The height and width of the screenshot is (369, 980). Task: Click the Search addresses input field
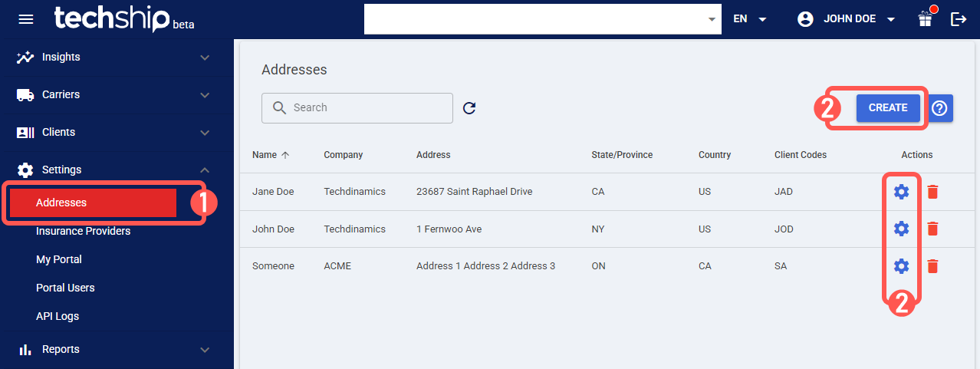tap(357, 108)
